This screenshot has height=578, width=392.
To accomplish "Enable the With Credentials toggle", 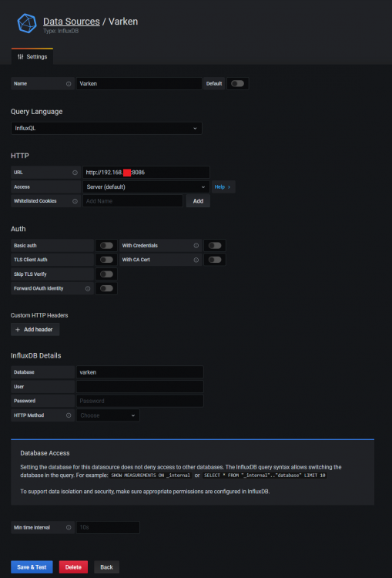I will [x=215, y=246].
